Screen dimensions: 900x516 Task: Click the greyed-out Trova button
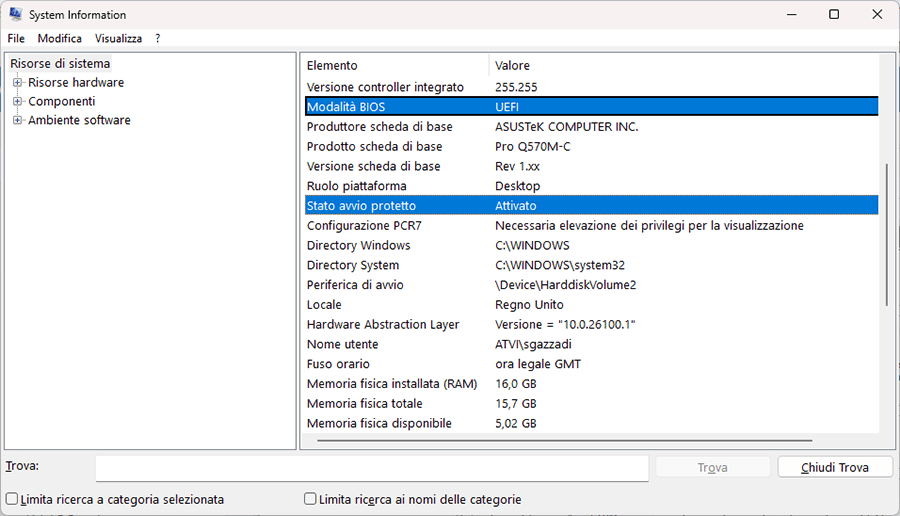pyautogui.click(x=712, y=467)
